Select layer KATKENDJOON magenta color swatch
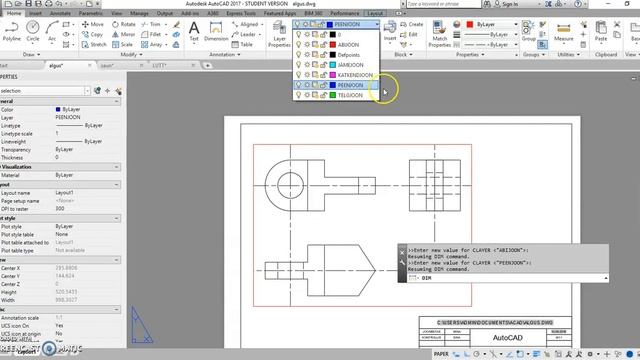 [x=333, y=75]
